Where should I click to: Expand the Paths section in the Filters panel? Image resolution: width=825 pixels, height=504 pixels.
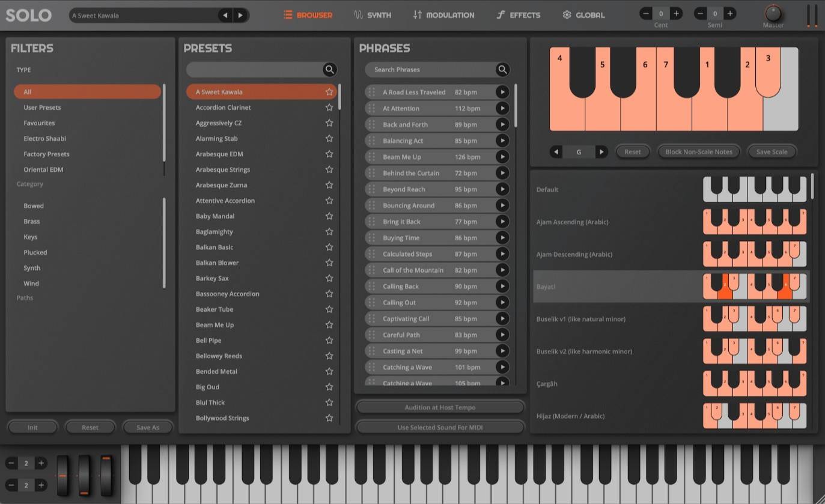pyautogui.click(x=25, y=297)
